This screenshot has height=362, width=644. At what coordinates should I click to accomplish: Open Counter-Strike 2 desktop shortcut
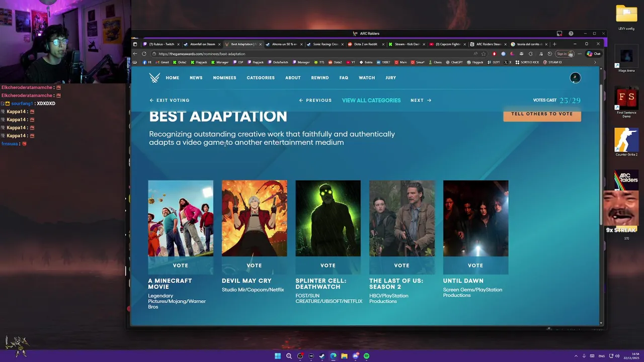pyautogui.click(x=626, y=142)
